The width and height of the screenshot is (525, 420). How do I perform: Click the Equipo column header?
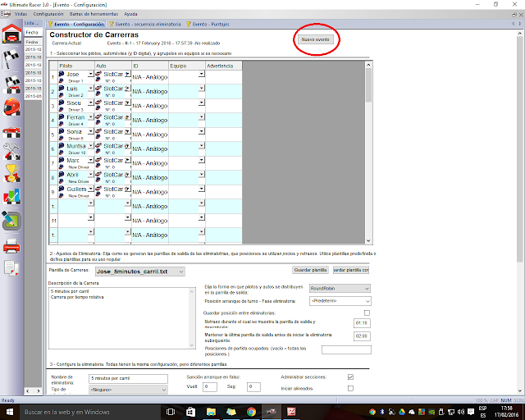click(x=187, y=66)
